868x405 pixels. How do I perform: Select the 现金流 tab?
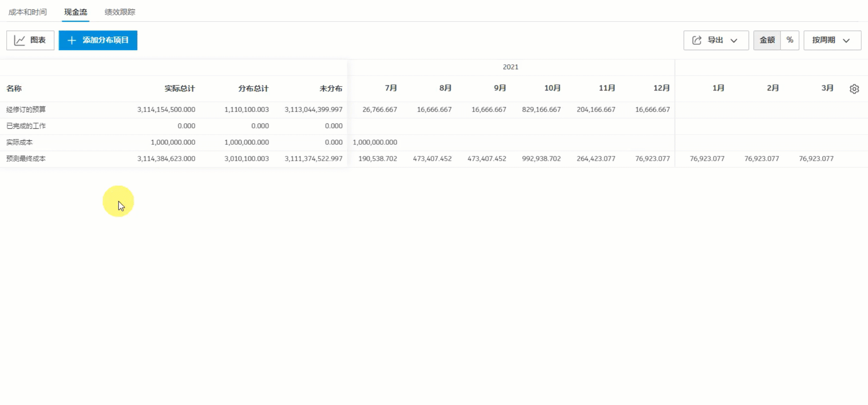click(x=75, y=12)
